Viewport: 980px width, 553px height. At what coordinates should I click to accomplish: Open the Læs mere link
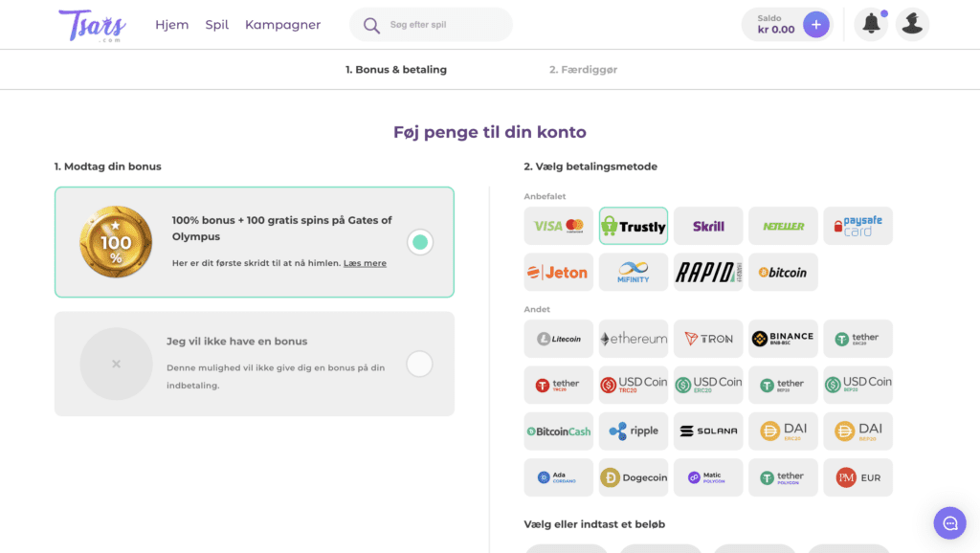coord(365,263)
